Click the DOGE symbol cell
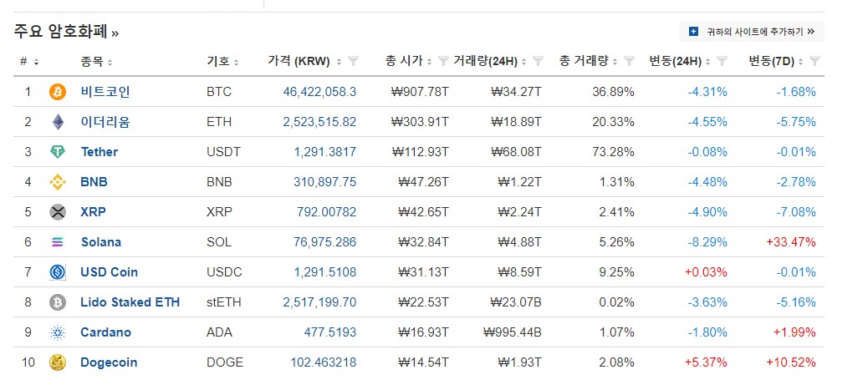 click(x=225, y=362)
